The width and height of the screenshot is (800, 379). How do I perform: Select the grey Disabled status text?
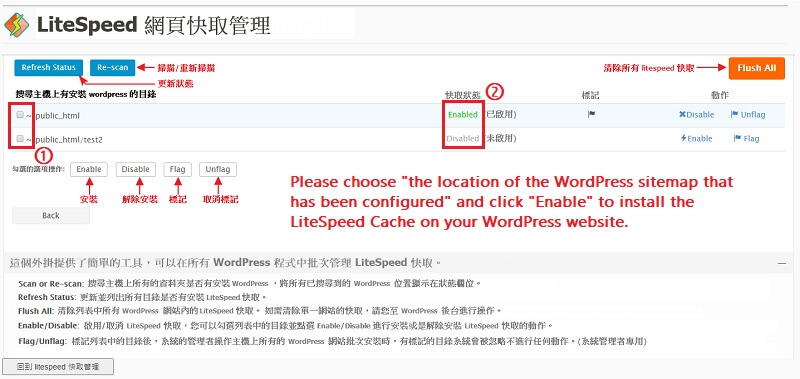coord(463,138)
